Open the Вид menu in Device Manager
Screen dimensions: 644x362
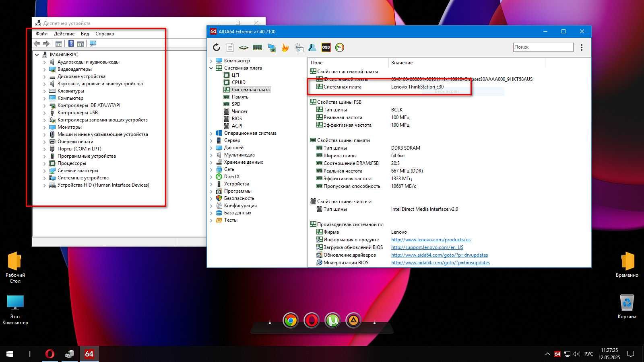coord(85,34)
